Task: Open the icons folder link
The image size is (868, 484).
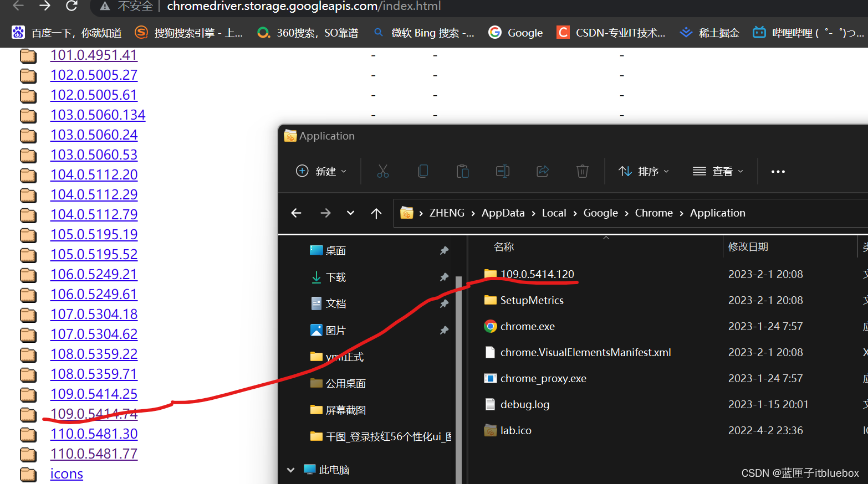Action: [x=67, y=473]
